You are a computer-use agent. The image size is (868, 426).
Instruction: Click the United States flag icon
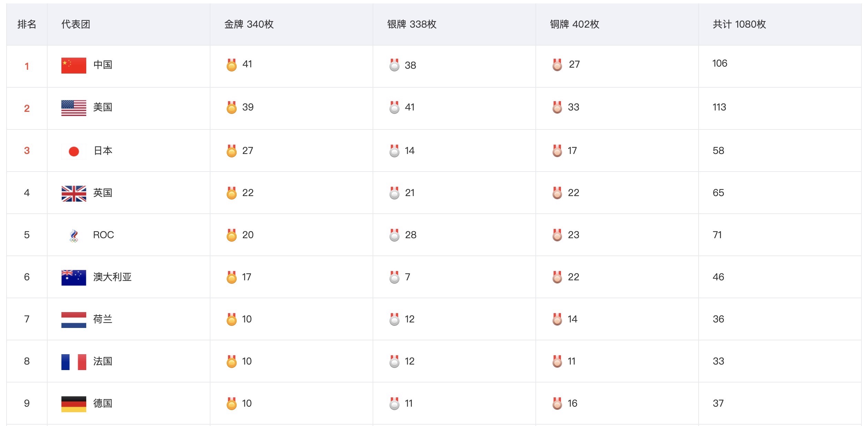coord(73,108)
